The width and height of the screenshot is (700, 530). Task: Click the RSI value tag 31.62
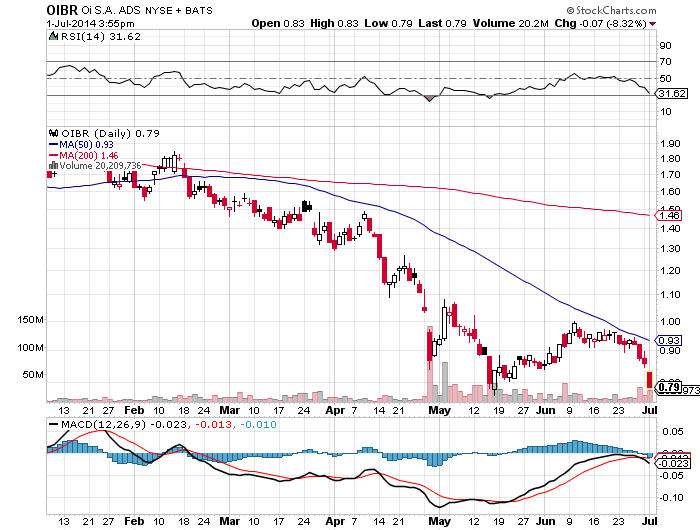click(x=672, y=94)
